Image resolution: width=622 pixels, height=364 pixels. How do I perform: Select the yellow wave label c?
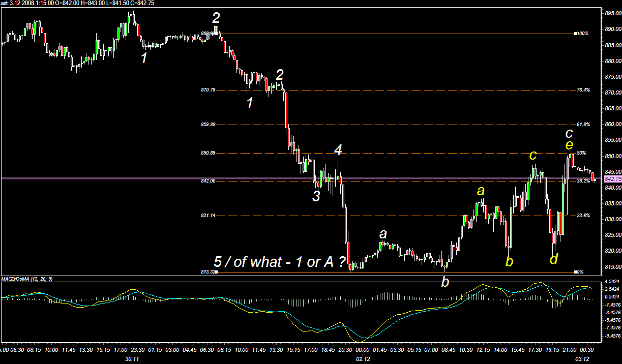click(533, 155)
